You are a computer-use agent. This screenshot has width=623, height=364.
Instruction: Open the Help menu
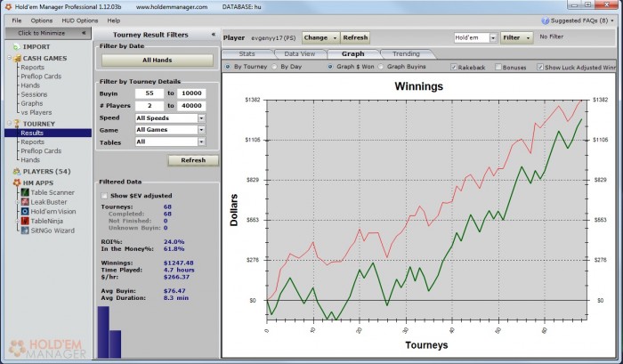[x=114, y=20]
